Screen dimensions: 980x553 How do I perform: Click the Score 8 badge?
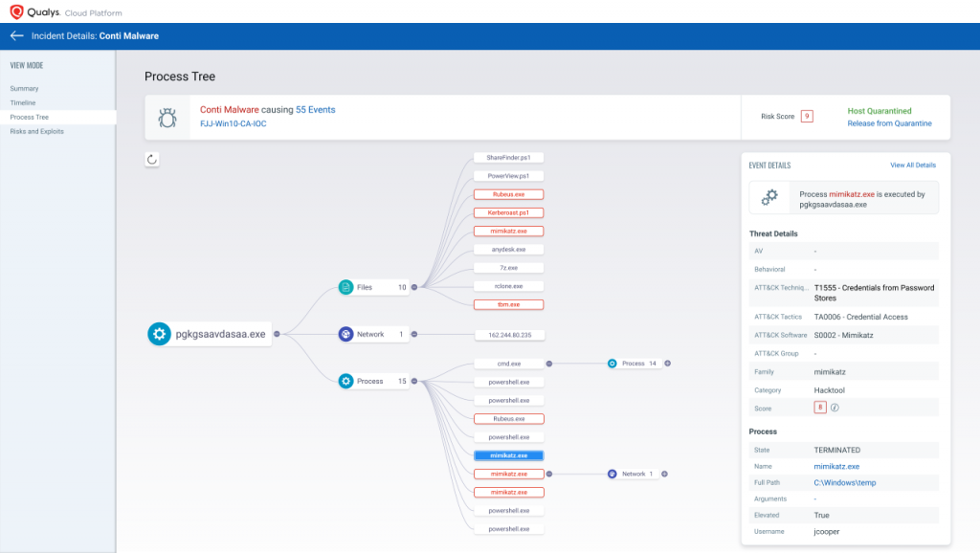pyautogui.click(x=820, y=408)
